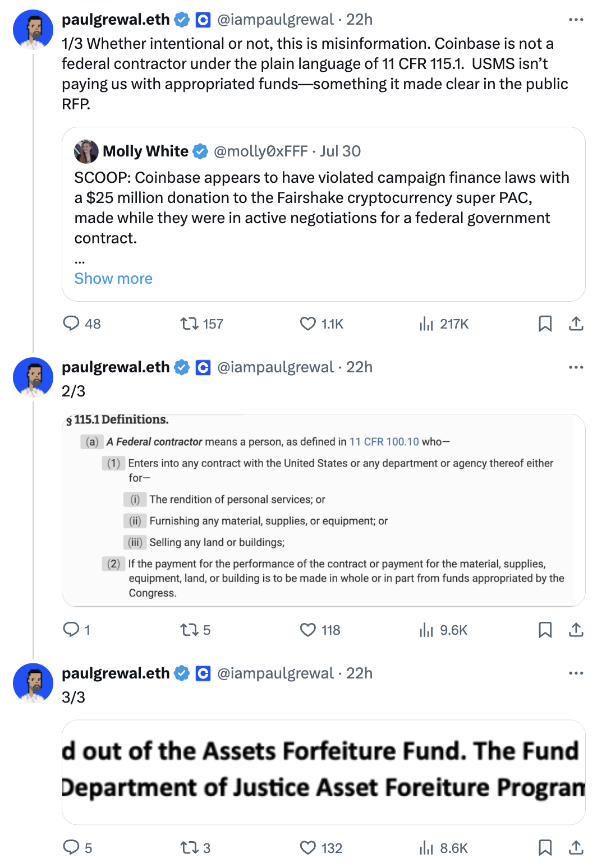Reply to the 1/3 Coinbase tweet
The width and height of the screenshot is (597, 868).
coord(71,324)
